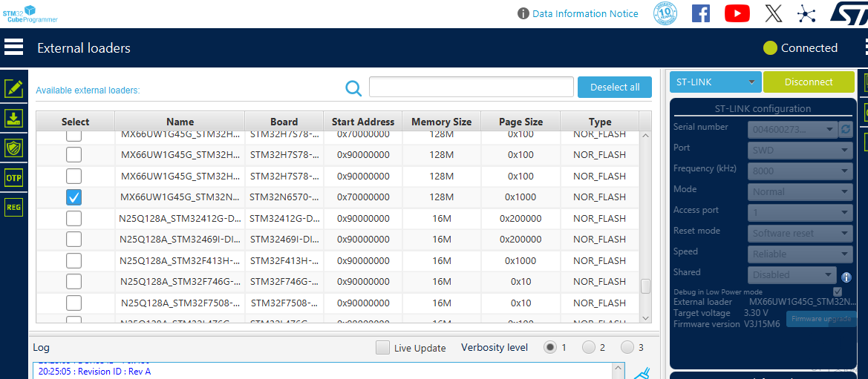This screenshot has height=379, width=868.
Task: Enable the Live Update checkbox
Action: [x=382, y=347]
